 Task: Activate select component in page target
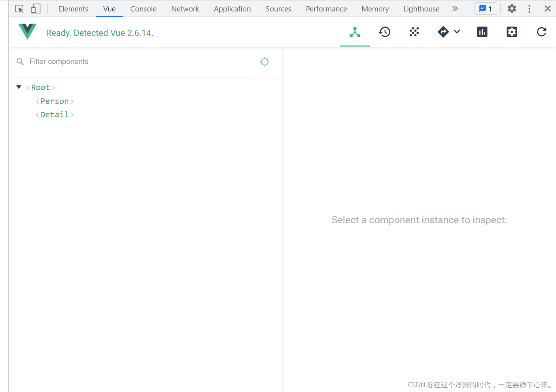click(265, 62)
